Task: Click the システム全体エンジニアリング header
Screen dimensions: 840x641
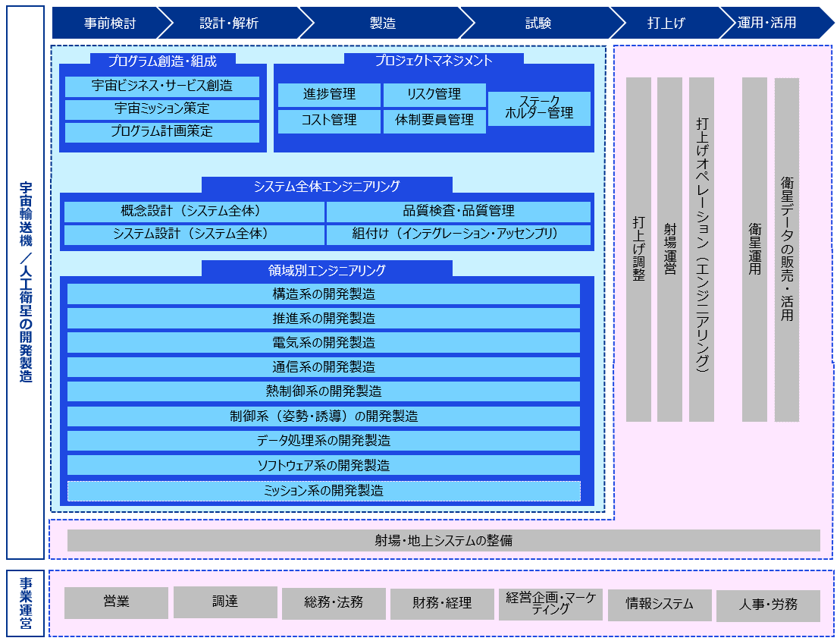Action: coord(327,186)
